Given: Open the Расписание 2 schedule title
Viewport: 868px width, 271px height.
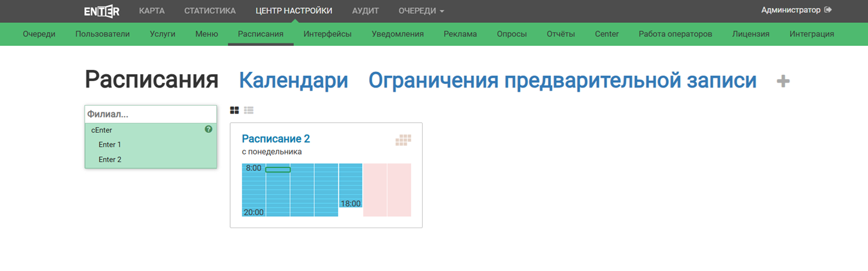Looking at the screenshot, I should coord(275,139).
